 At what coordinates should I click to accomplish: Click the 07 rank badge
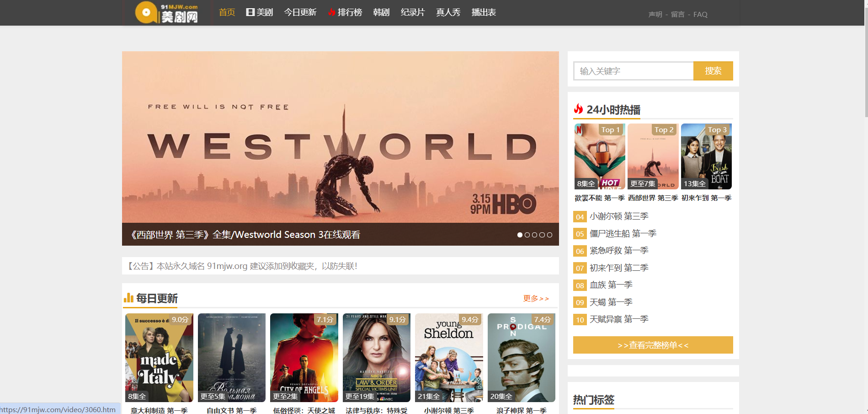(x=580, y=268)
